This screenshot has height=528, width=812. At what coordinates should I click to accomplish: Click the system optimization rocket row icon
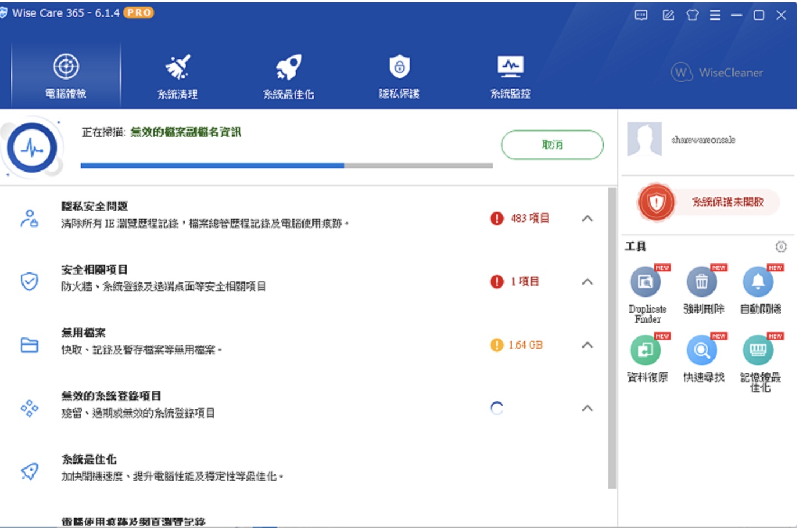click(x=29, y=471)
